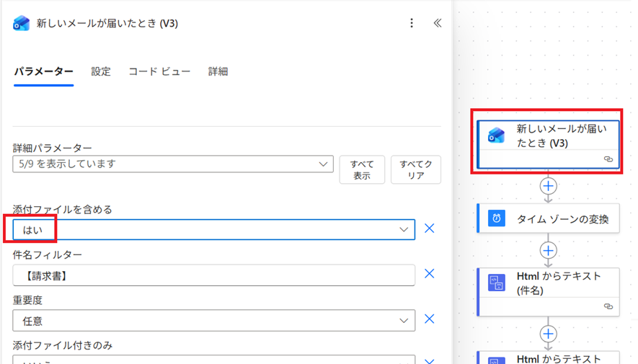Screen dimensions: 638x364
Task: Open the コード ビュー tab
Action: [x=159, y=71]
